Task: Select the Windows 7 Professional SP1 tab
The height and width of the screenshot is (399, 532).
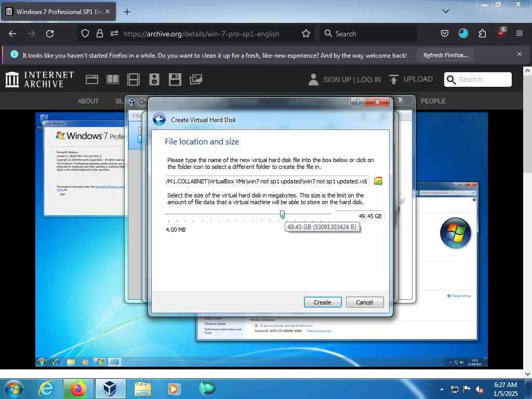Action: (x=58, y=12)
